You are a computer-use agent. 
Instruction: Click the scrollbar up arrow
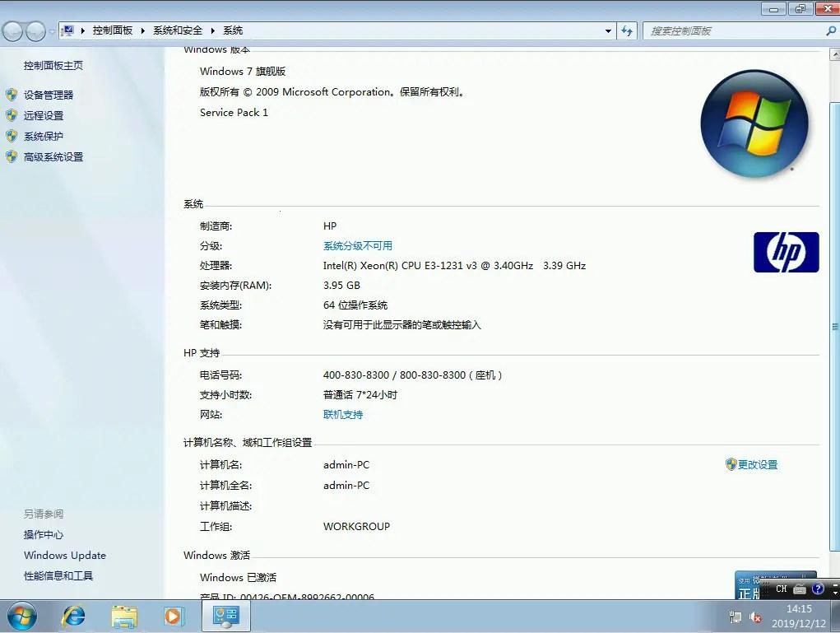pyautogui.click(x=834, y=54)
